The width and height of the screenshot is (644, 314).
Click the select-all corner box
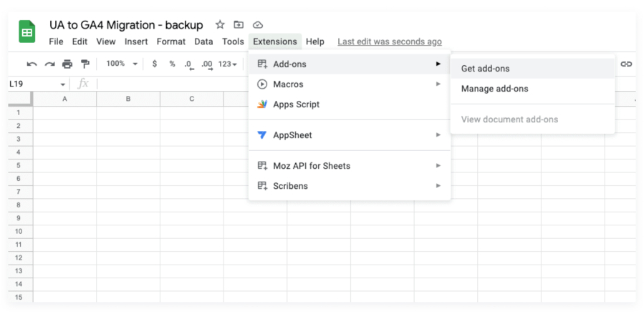pyautogui.click(x=20, y=99)
